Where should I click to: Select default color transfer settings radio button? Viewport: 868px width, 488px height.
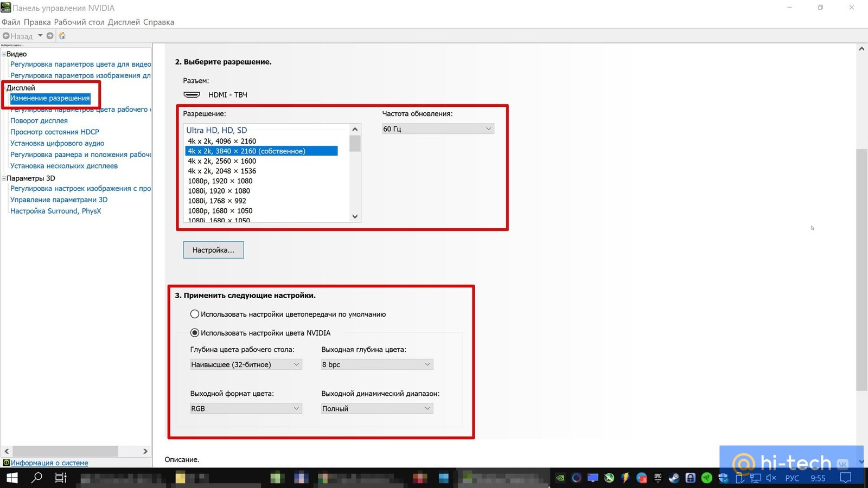(x=195, y=314)
